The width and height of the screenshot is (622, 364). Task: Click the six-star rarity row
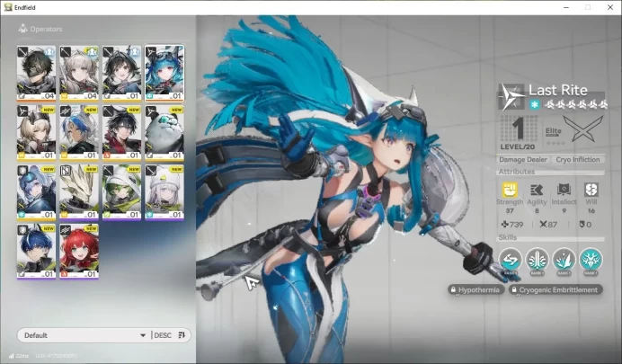point(576,104)
